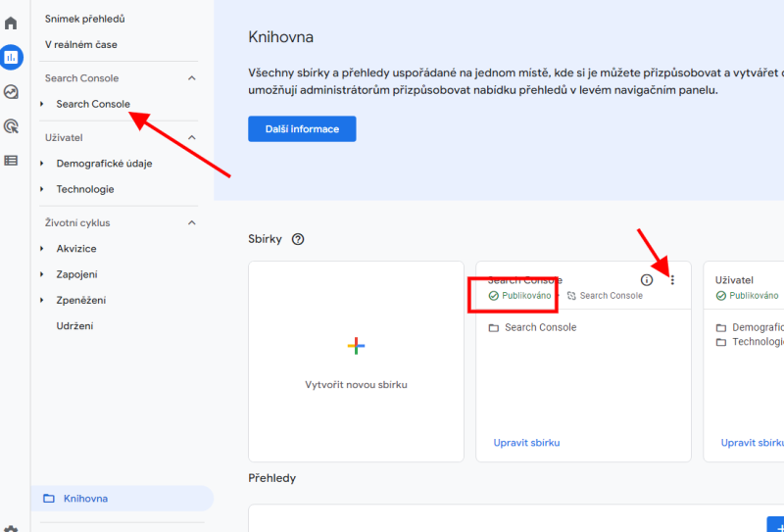
Task: Open the Advertising icon in left rail
Action: (x=12, y=125)
